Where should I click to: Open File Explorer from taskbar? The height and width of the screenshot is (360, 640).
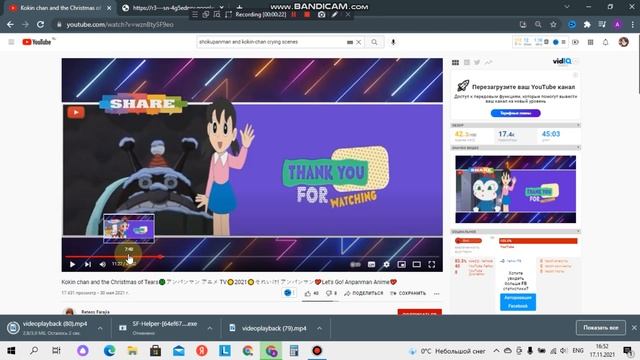click(132, 351)
